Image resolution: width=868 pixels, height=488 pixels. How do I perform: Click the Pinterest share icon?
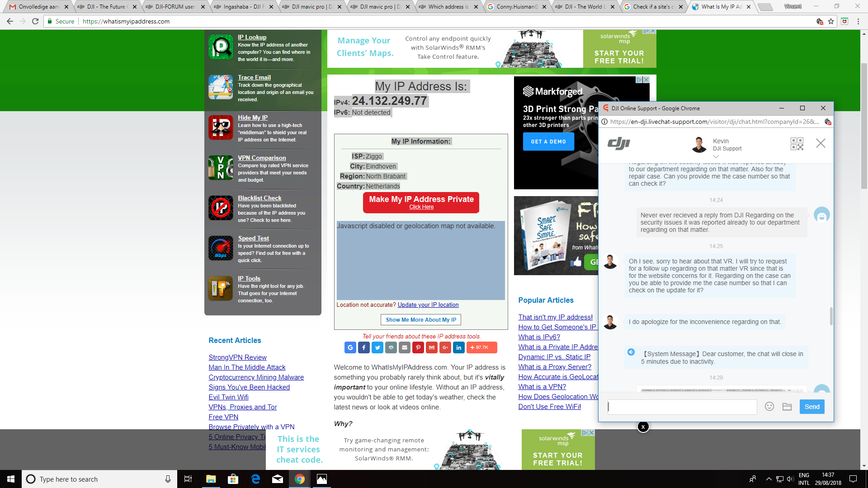[x=418, y=347]
